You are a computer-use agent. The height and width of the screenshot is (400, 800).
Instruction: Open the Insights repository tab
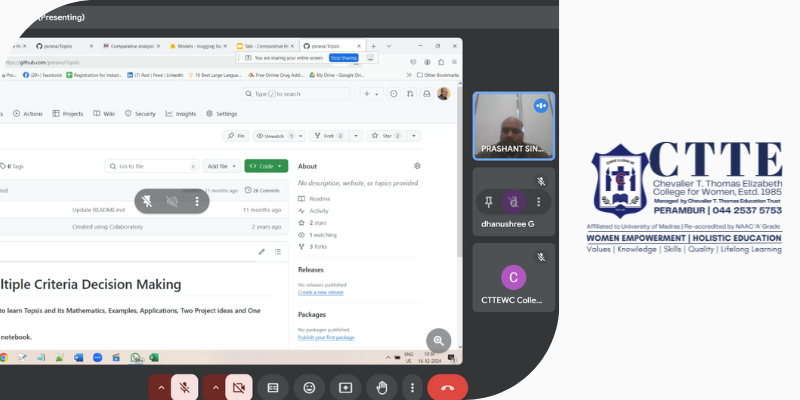pyautogui.click(x=181, y=114)
